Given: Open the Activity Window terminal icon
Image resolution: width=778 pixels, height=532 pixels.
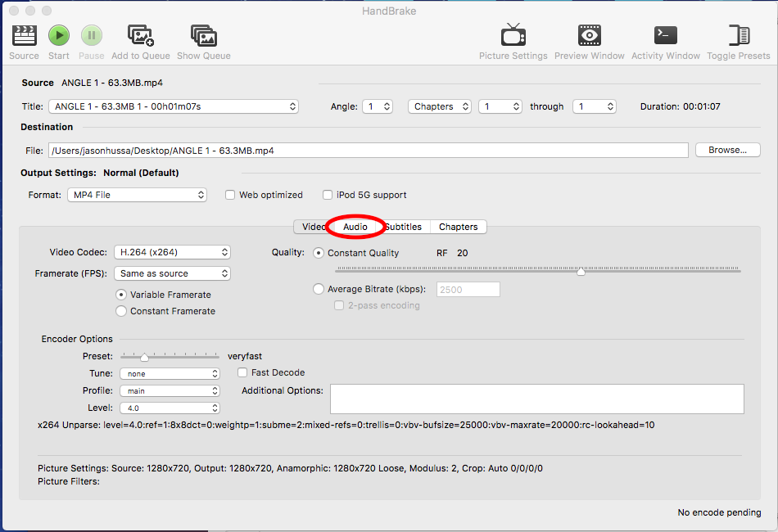Looking at the screenshot, I should pyautogui.click(x=665, y=36).
